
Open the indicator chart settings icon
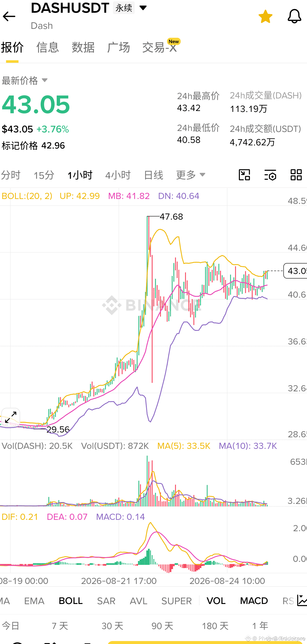tap(302, 601)
